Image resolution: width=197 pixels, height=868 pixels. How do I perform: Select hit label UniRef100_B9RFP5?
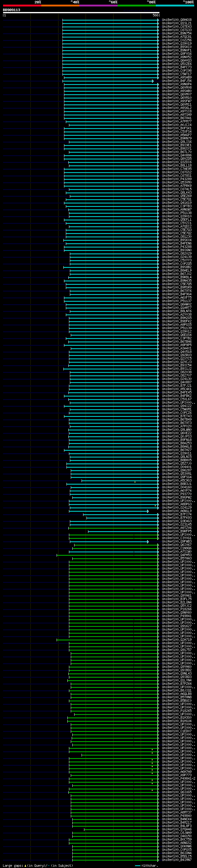(x=177, y=531)
